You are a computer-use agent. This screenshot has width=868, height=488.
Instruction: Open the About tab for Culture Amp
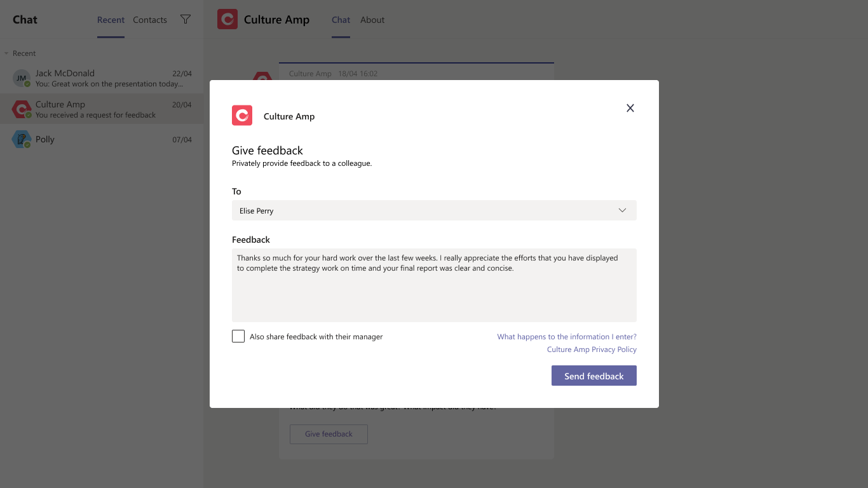(372, 20)
